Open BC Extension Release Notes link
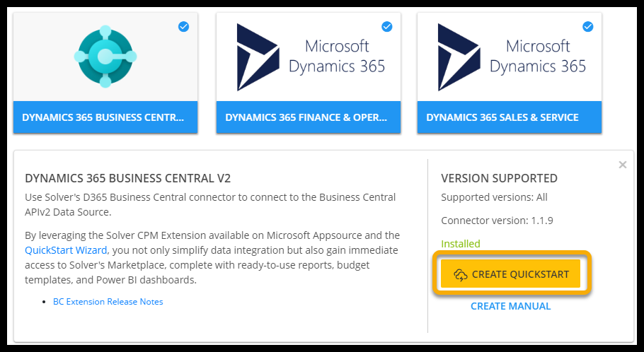 pos(108,302)
